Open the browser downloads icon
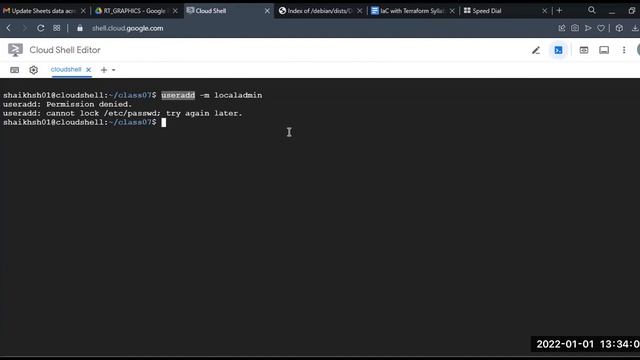Viewport: 640px width, 360px height. click(635, 28)
